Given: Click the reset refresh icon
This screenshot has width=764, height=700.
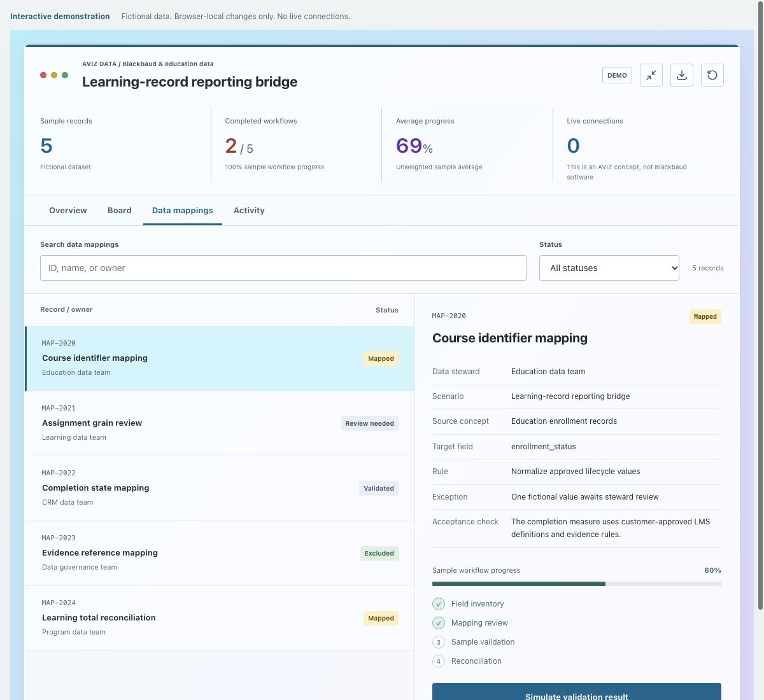Looking at the screenshot, I should point(712,75).
